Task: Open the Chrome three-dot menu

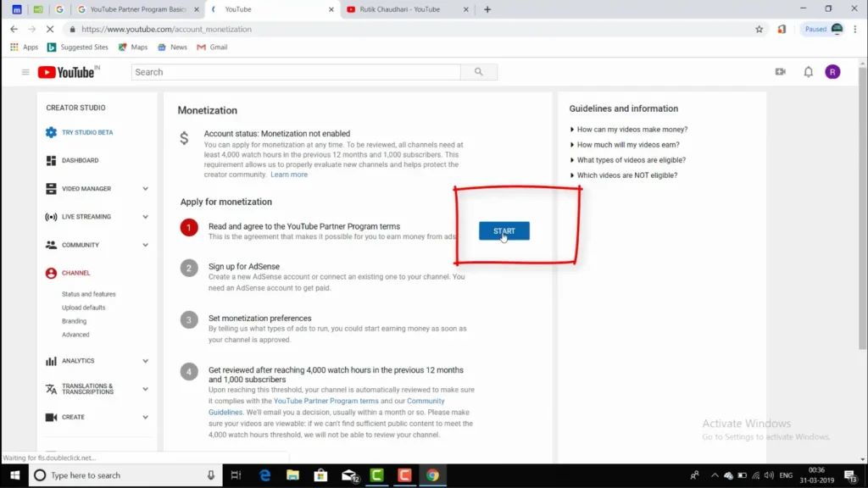Action: pyautogui.click(x=855, y=30)
